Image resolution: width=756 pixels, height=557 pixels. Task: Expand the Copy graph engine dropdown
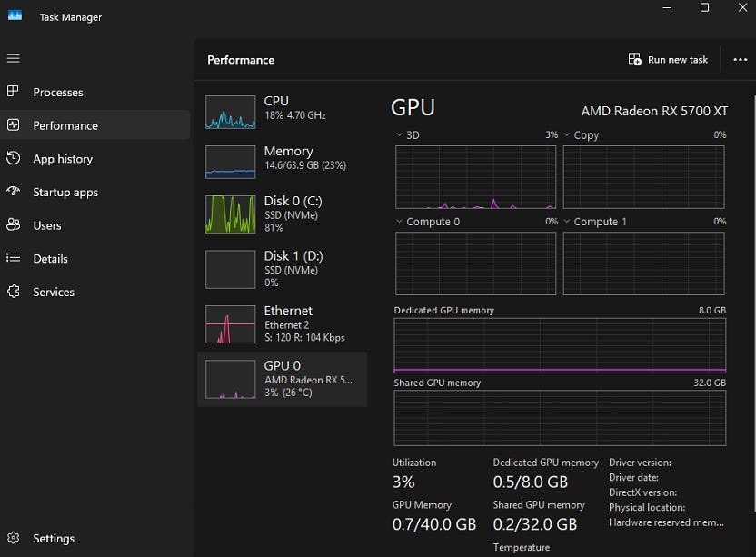[567, 134]
